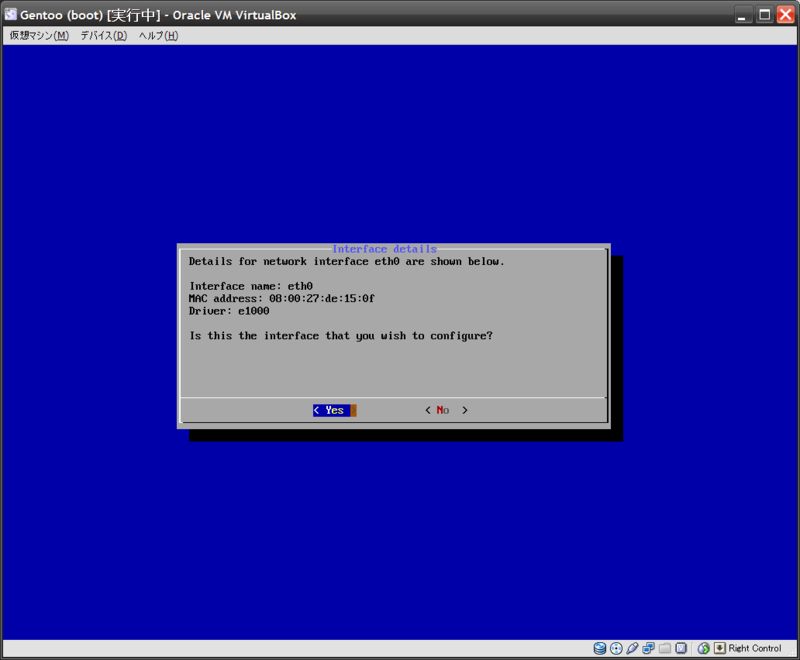Click the optical CD/DVD drive icon
The width and height of the screenshot is (800, 660).
tap(616, 648)
